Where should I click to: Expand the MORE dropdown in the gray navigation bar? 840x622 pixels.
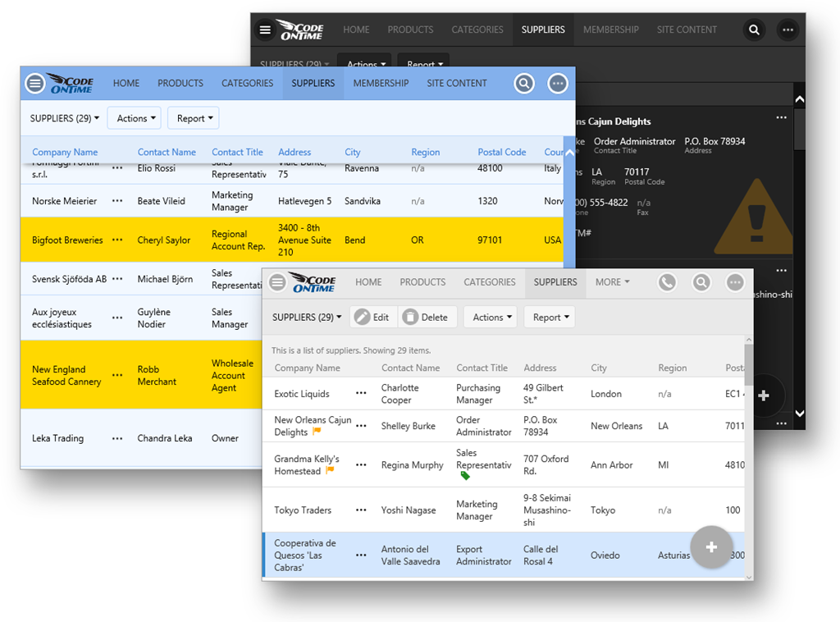pyautogui.click(x=612, y=282)
